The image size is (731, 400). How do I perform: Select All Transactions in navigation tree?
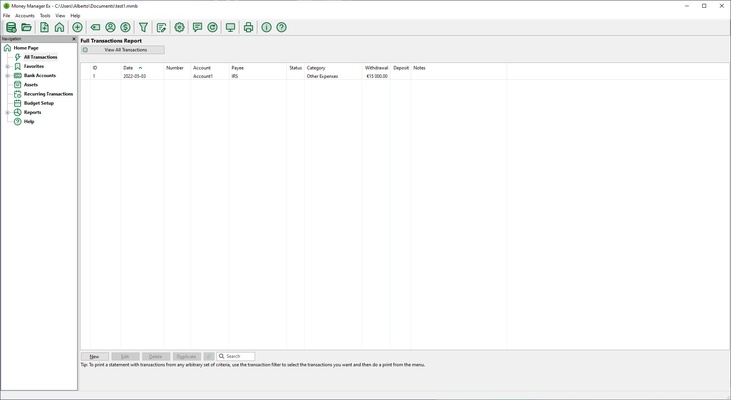pos(41,57)
